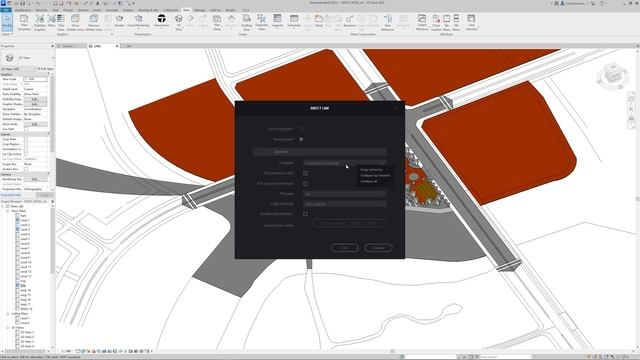Click the Tab Views icon

click(x=447, y=22)
